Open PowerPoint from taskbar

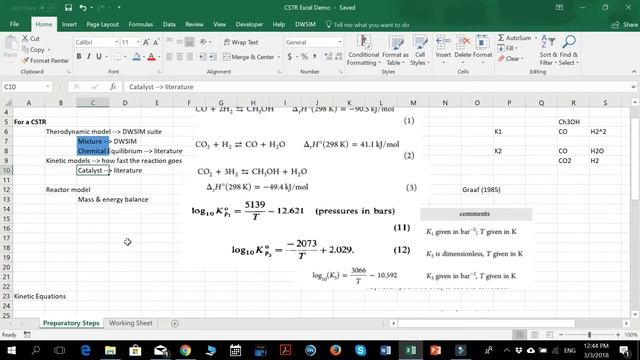click(x=435, y=350)
